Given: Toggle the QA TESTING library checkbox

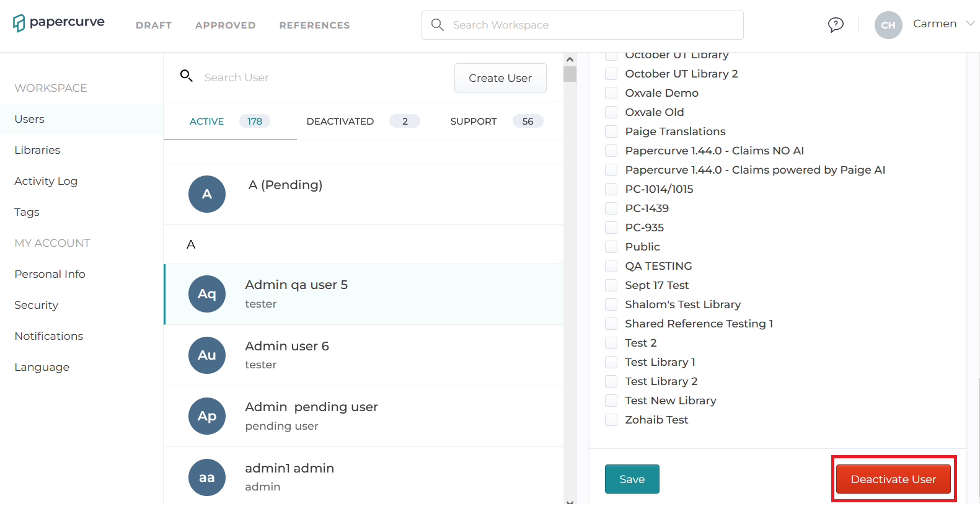Looking at the screenshot, I should pyautogui.click(x=611, y=266).
